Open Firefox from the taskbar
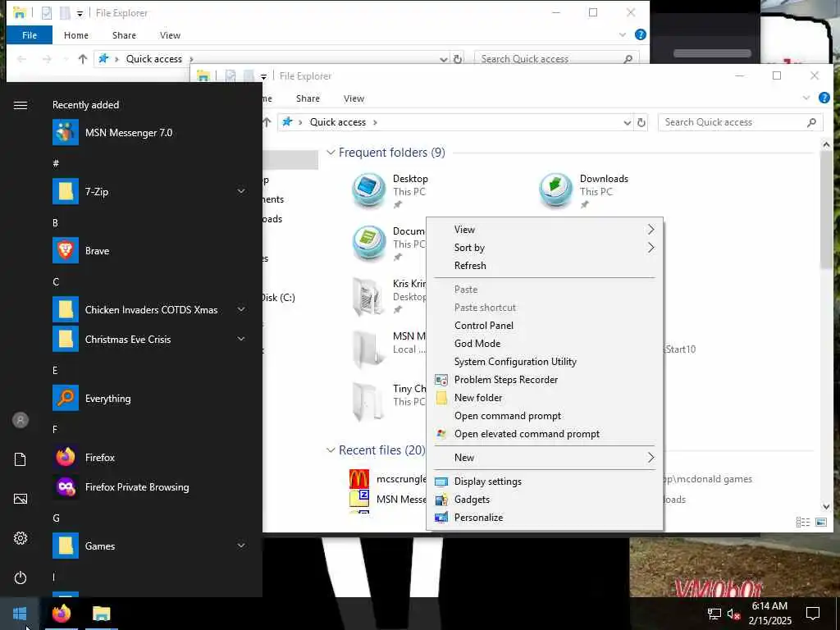This screenshot has width=840, height=630. [x=61, y=614]
